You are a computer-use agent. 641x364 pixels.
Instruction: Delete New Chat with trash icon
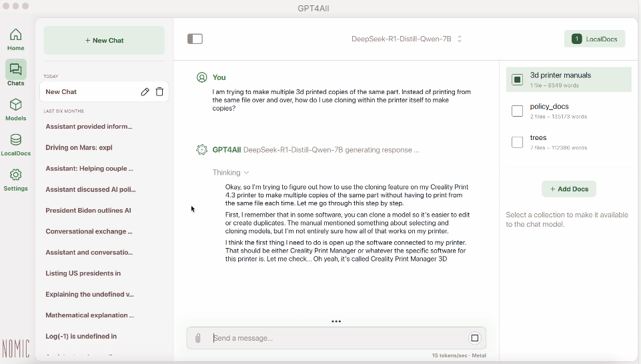pos(159,92)
